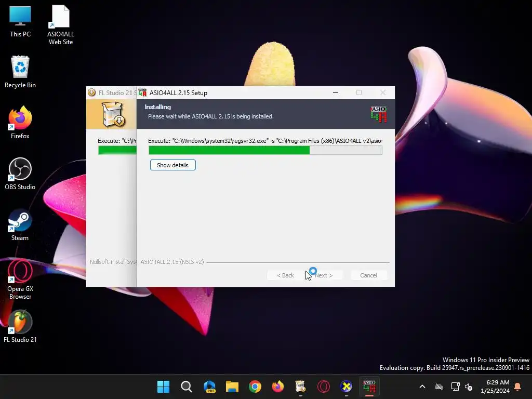Click ASIO4ALL 2.15 (NSIS v2) branding text

[172, 262]
